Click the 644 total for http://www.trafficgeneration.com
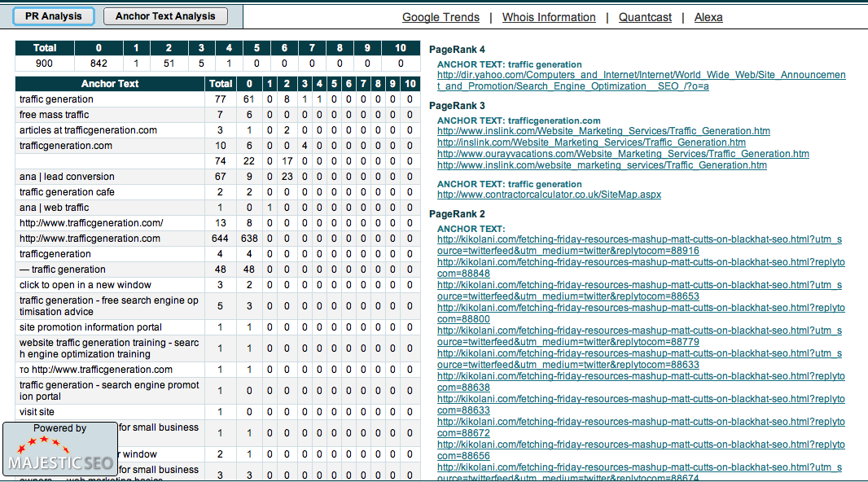The width and height of the screenshot is (868, 482). click(x=220, y=239)
